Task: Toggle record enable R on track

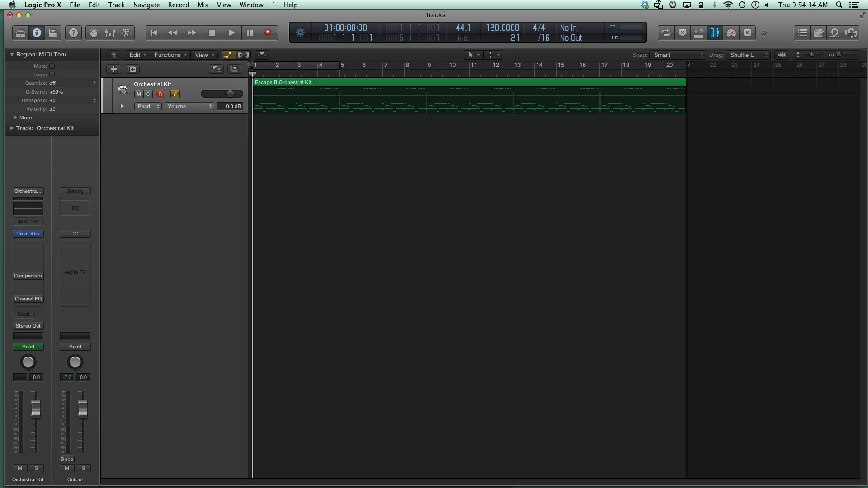Action: [x=160, y=94]
